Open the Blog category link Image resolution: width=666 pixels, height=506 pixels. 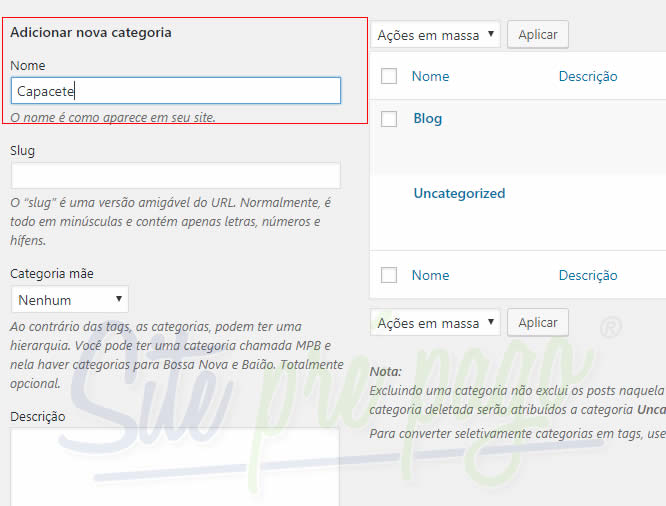tap(427, 118)
